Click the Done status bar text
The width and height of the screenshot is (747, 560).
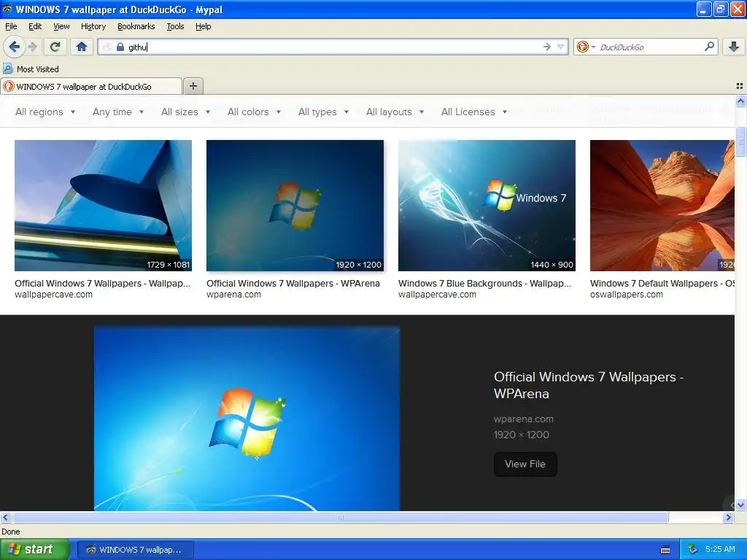(10, 532)
